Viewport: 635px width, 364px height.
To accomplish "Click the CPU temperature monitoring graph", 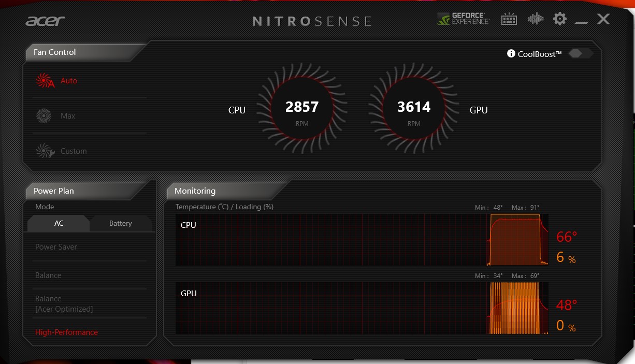I will click(x=361, y=240).
